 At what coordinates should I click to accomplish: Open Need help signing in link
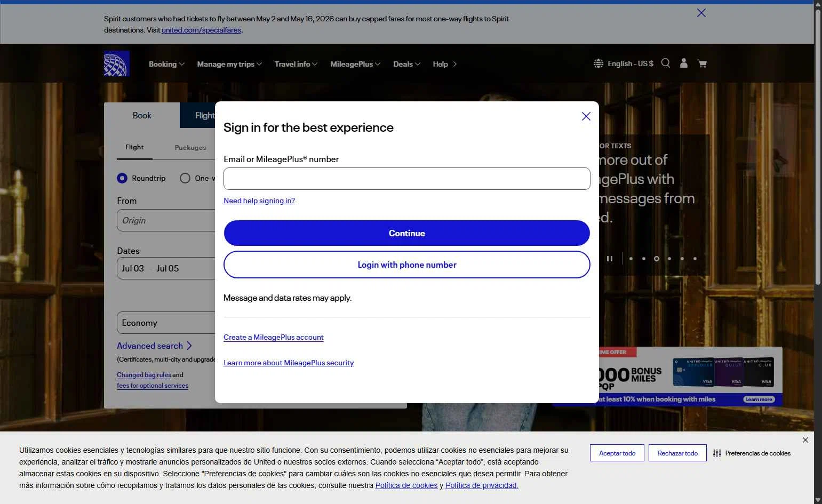(x=259, y=201)
